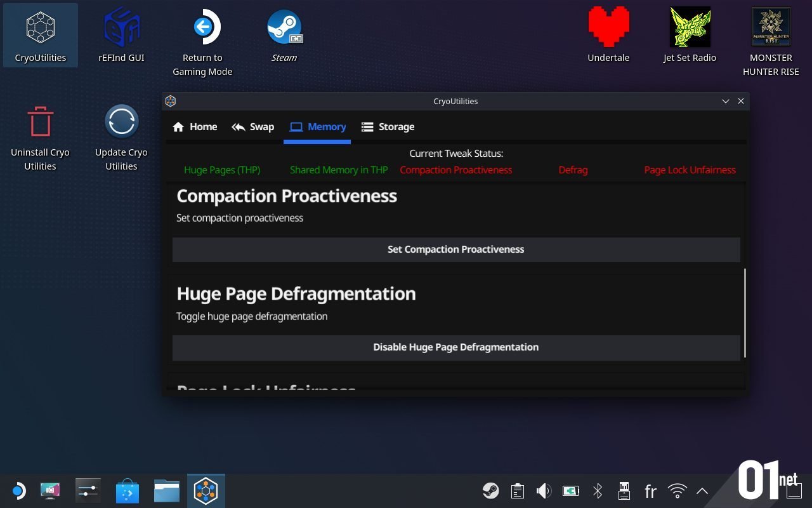Click the Huge Page Defragmentation heading

(296, 293)
